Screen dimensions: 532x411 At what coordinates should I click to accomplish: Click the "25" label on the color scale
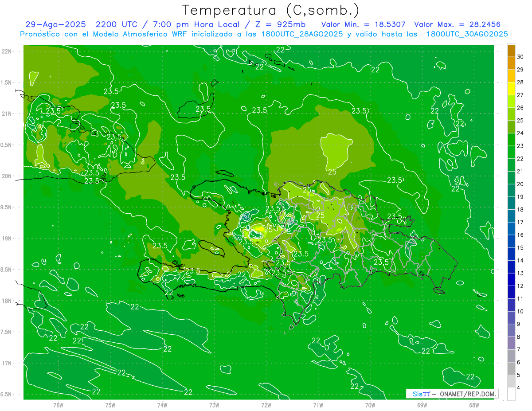[x=520, y=120]
